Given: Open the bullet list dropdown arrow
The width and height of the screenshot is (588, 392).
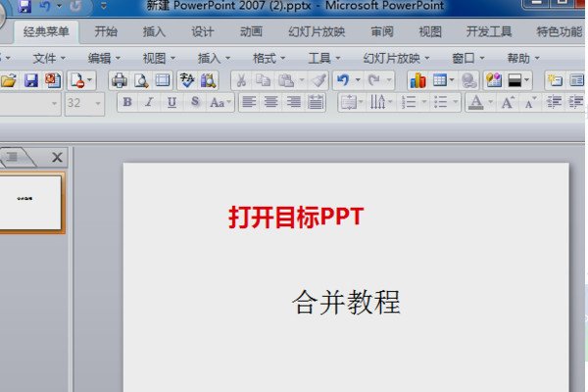Looking at the screenshot, I should (456, 102).
